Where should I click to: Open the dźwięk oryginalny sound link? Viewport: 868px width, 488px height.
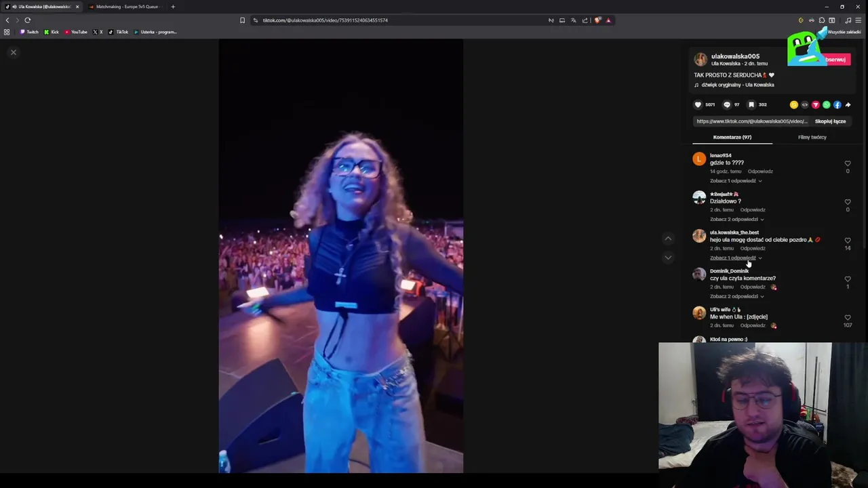[738, 85]
